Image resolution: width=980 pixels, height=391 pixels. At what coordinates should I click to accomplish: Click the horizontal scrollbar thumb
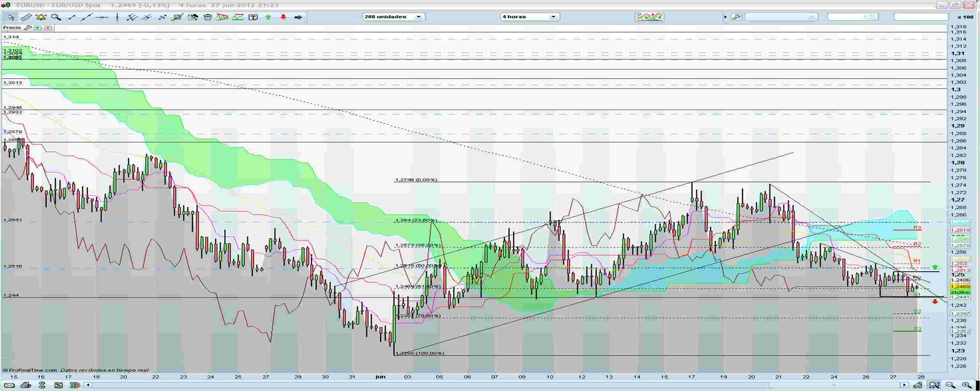[834, 385]
